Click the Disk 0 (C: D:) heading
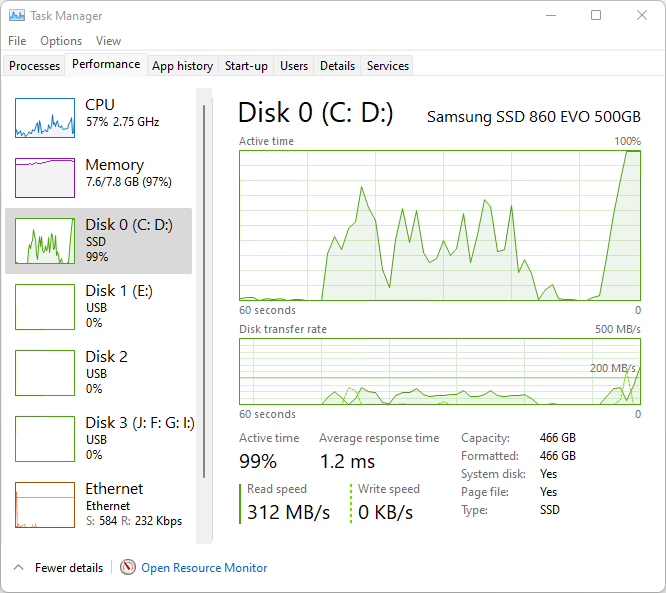The image size is (666, 593). [316, 113]
